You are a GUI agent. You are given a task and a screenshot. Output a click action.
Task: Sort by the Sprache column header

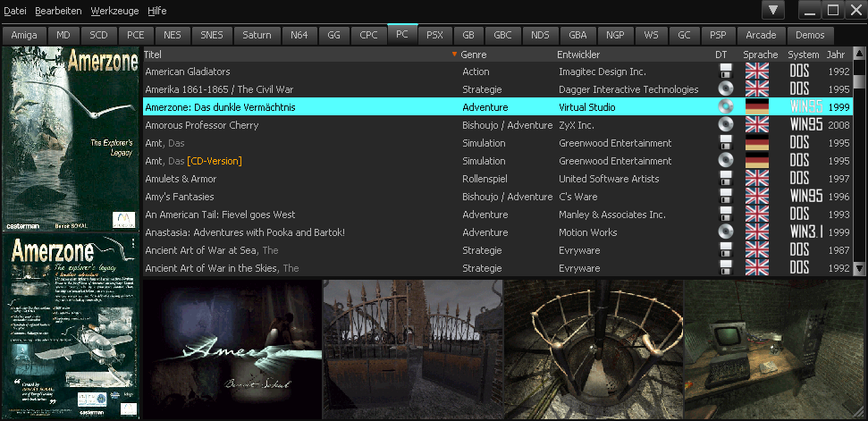[761, 55]
